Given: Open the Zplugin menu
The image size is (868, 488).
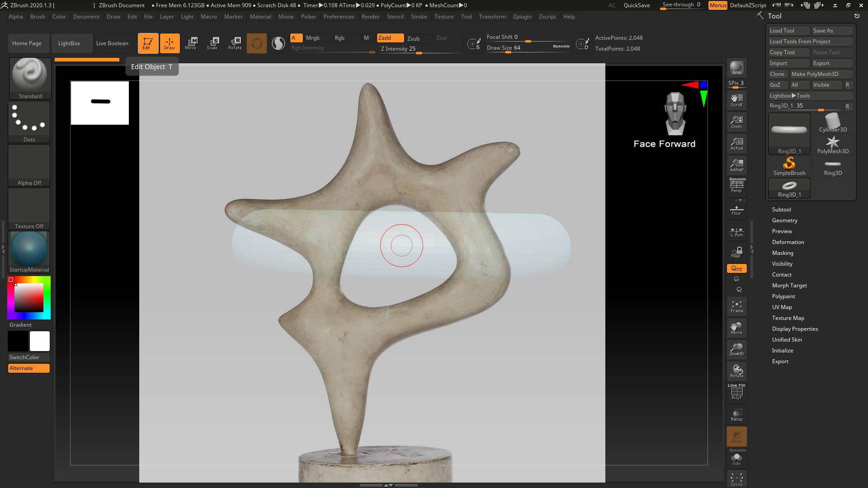Looking at the screenshot, I should click(522, 17).
